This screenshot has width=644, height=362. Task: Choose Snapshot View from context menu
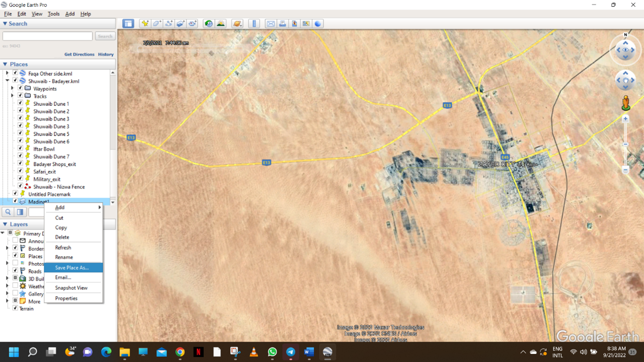73,288
